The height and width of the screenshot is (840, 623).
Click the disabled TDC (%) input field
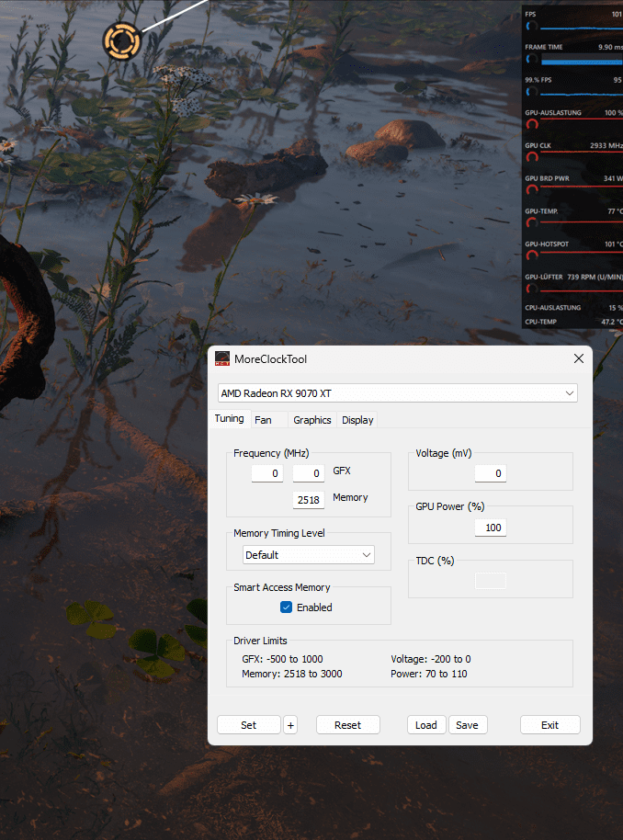point(490,581)
